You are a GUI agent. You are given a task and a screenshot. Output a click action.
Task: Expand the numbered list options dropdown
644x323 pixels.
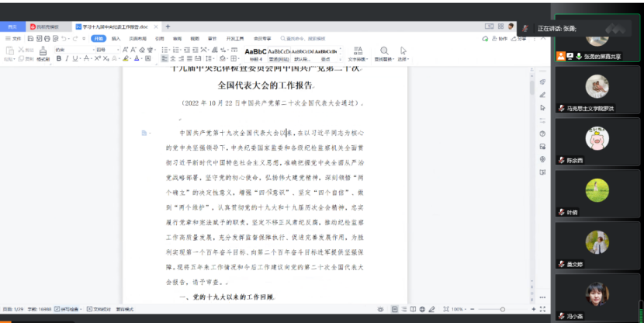coord(181,50)
